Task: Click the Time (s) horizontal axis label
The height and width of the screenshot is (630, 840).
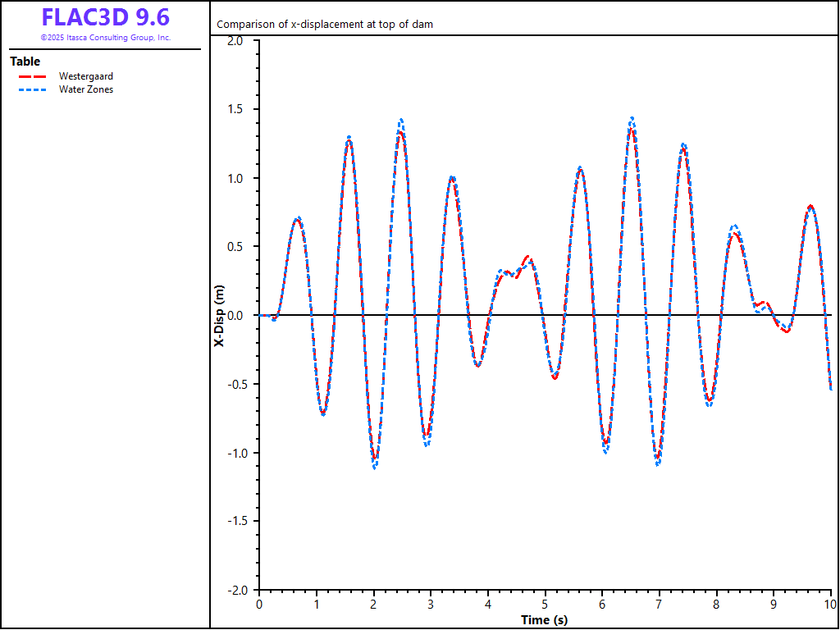Action: tap(544, 619)
